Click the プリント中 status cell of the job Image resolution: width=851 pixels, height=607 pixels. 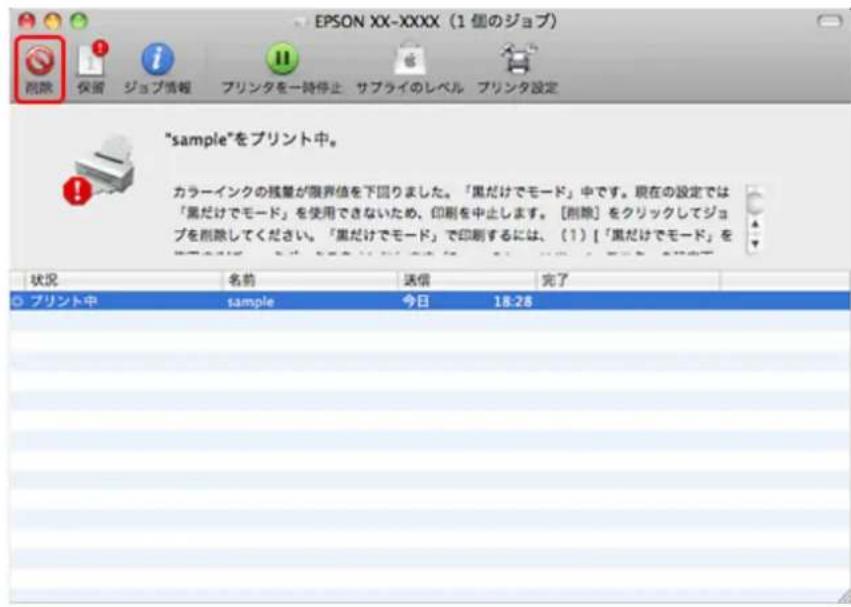pyautogui.click(x=60, y=300)
